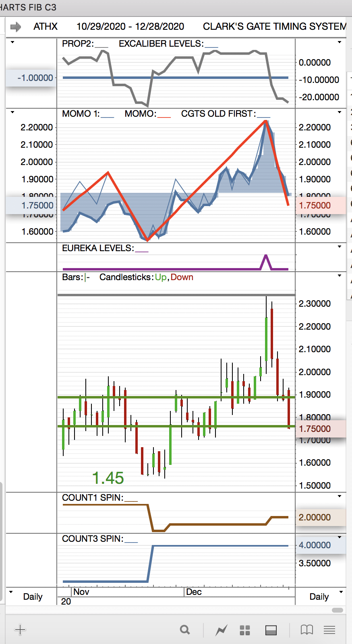Select the Bars label in price pane
The height and width of the screenshot is (644, 352).
(72, 277)
